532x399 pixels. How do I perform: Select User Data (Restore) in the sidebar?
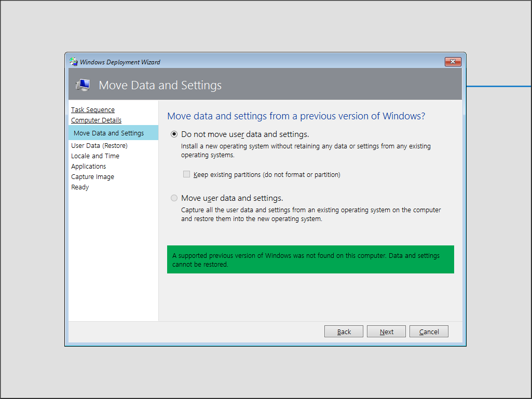click(x=99, y=145)
